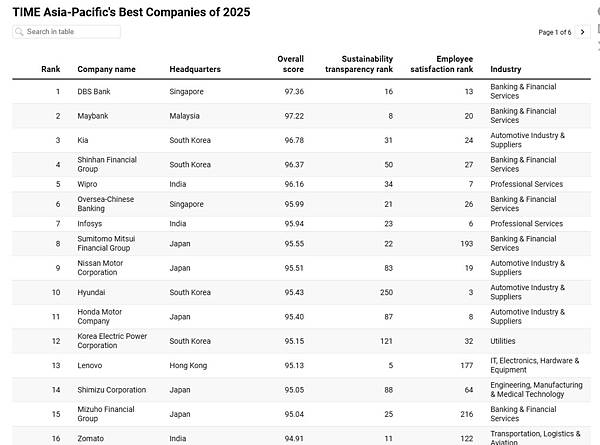Sort by Company name column
This screenshot has height=445, width=600.
click(106, 69)
